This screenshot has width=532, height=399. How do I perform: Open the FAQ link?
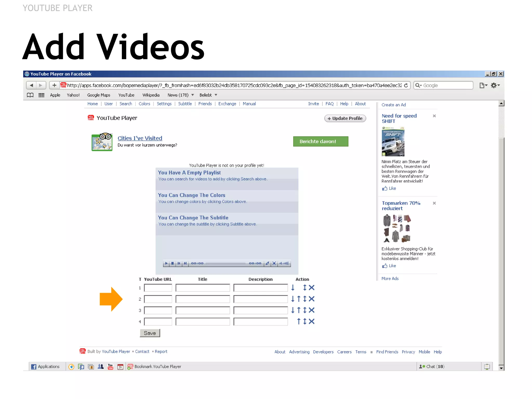pyautogui.click(x=330, y=104)
